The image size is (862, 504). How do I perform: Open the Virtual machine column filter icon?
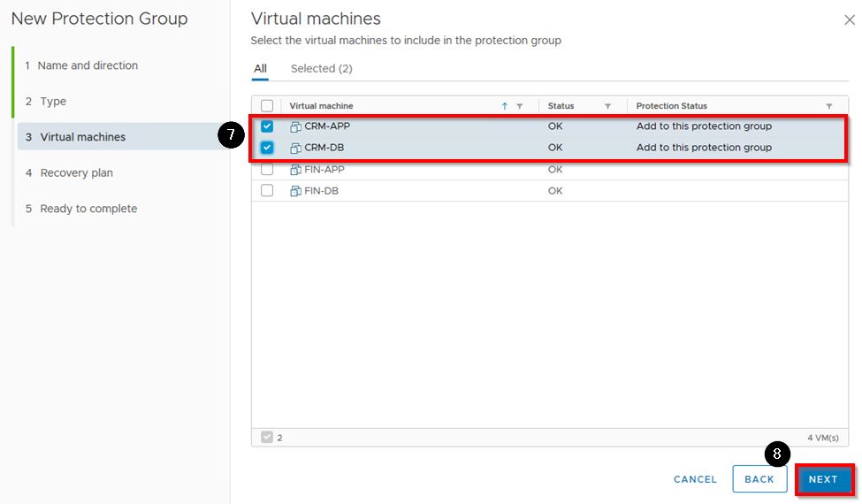[520, 106]
